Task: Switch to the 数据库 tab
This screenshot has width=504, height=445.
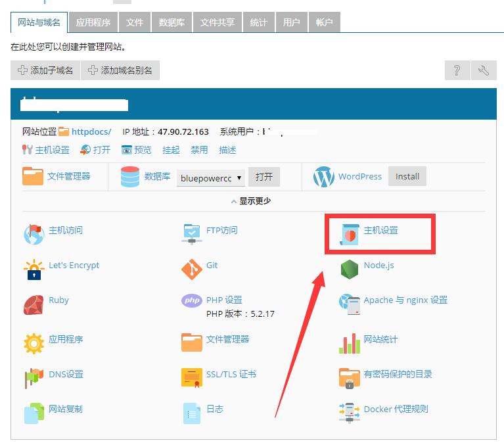Action: (x=172, y=22)
